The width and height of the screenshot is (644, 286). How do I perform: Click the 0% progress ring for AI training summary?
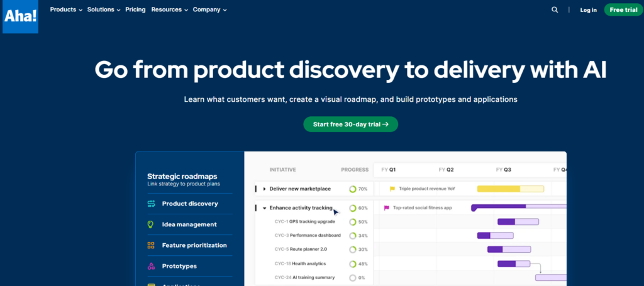(352, 278)
